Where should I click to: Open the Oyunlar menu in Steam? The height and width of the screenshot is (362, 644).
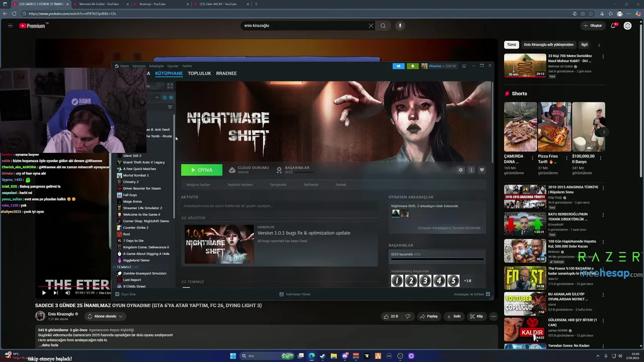[173, 66]
